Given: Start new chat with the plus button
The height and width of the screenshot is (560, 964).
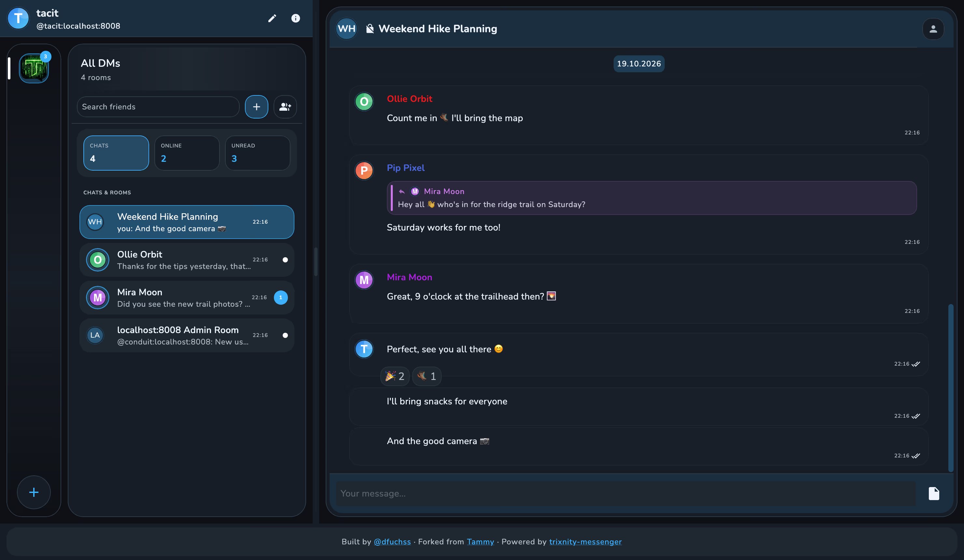Looking at the screenshot, I should [x=256, y=107].
